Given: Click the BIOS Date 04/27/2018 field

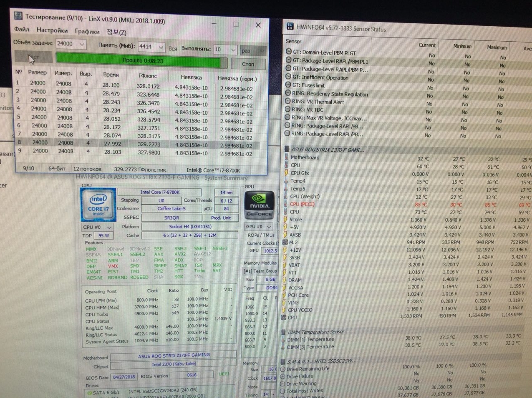Looking at the screenshot, I should point(124,377).
